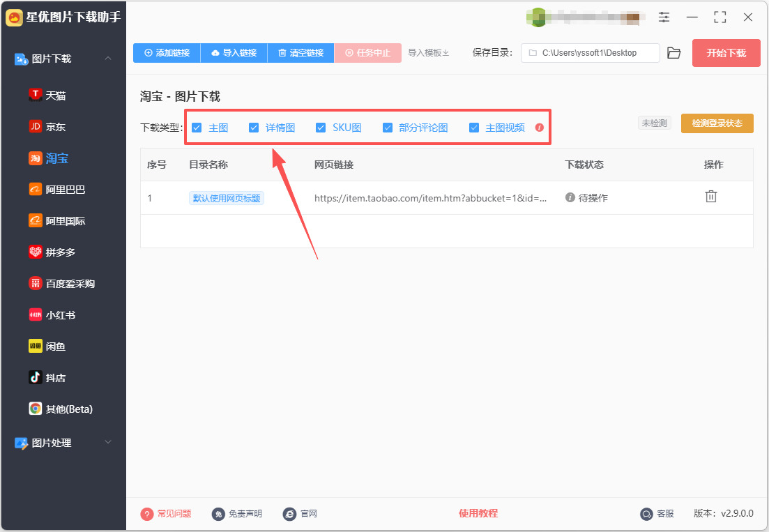769x532 pixels.
Task: Expand the 图片处理 section
Action: 108,442
